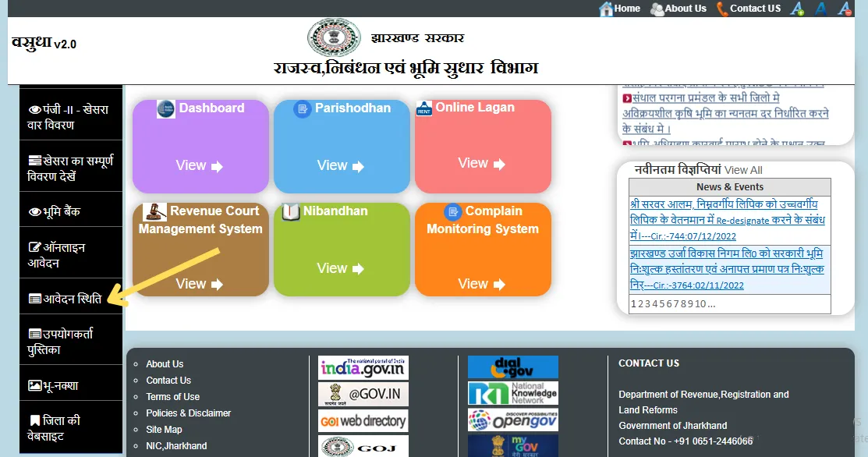The image size is (868, 457).
Task: Click the About Us people icon
Action: coord(657,9)
